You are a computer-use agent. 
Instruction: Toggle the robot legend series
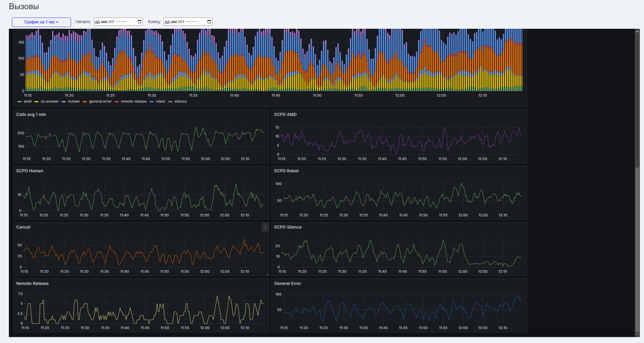(158, 102)
